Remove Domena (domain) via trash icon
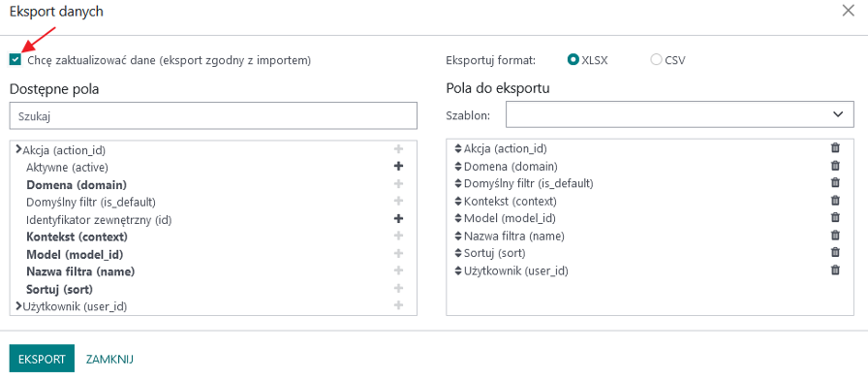868x380 pixels. coord(835,166)
